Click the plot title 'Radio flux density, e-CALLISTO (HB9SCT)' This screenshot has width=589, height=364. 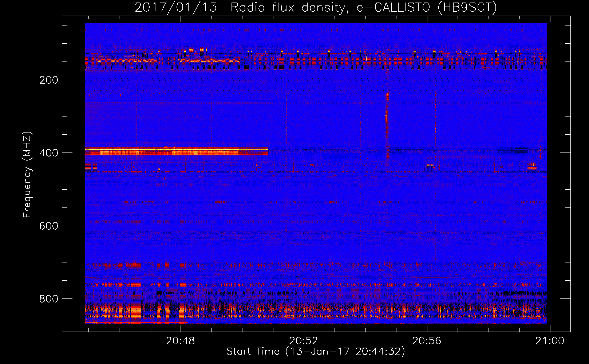pos(364,7)
